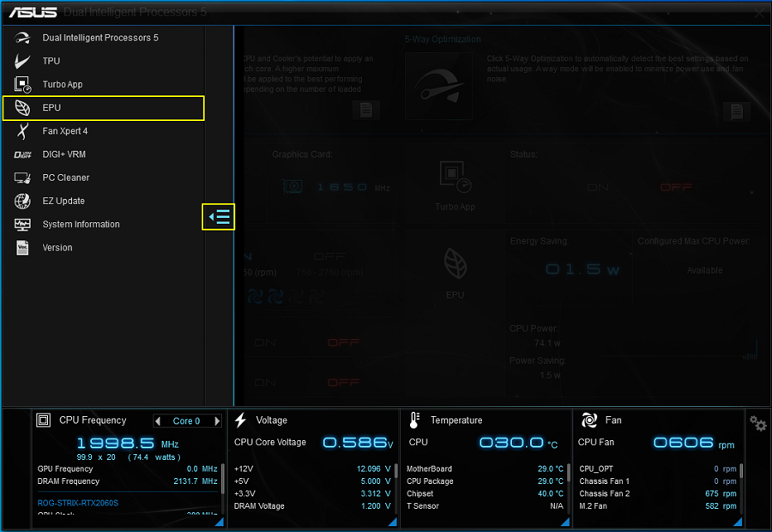Open the Version menu item
The height and width of the screenshot is (532, 772).
[57, 247]
